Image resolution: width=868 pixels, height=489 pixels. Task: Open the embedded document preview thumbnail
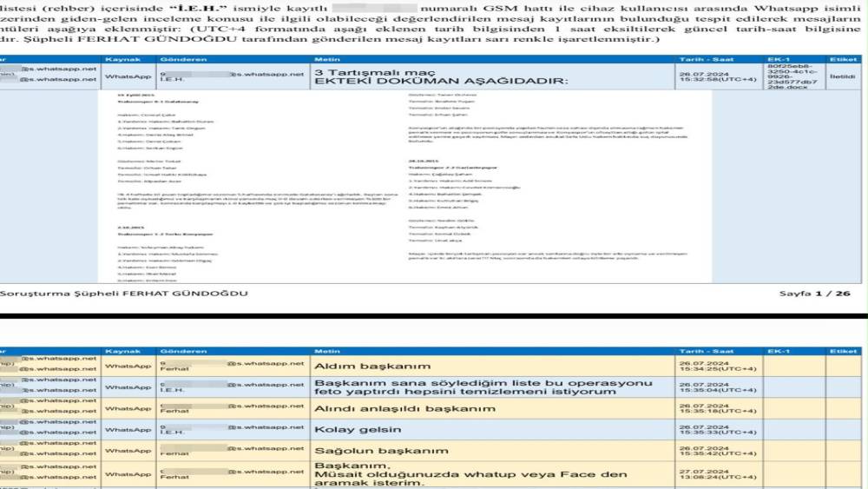(x=404, y=187)
